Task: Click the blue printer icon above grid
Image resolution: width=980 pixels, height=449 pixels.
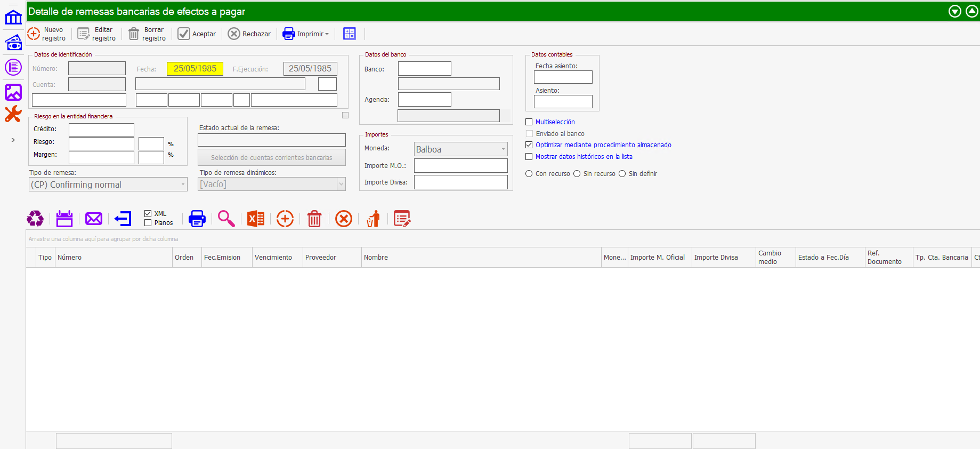Action: click(197, 219)
